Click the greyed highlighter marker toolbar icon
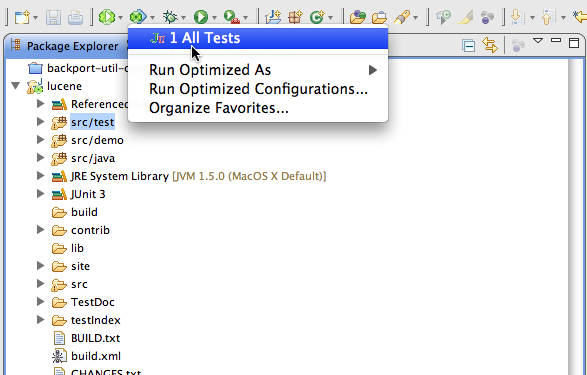The height and width of the screenshot is (375, 587). pos(465,17)
